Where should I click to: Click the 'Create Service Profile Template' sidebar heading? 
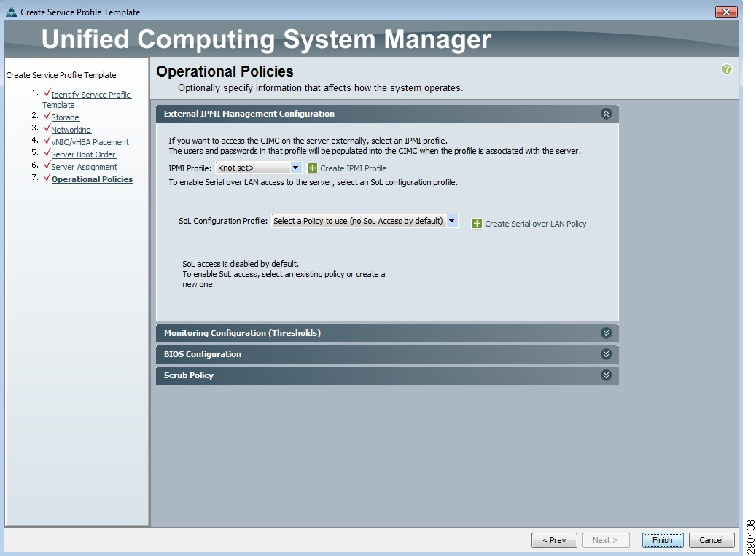(61, 75)
